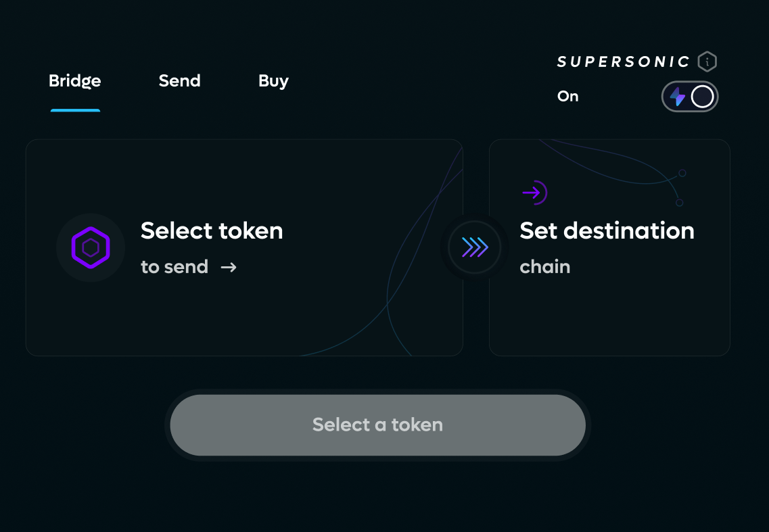Click the SUPERSONIC label text
This screenshot has height=532, width=769.
point(623,62)
